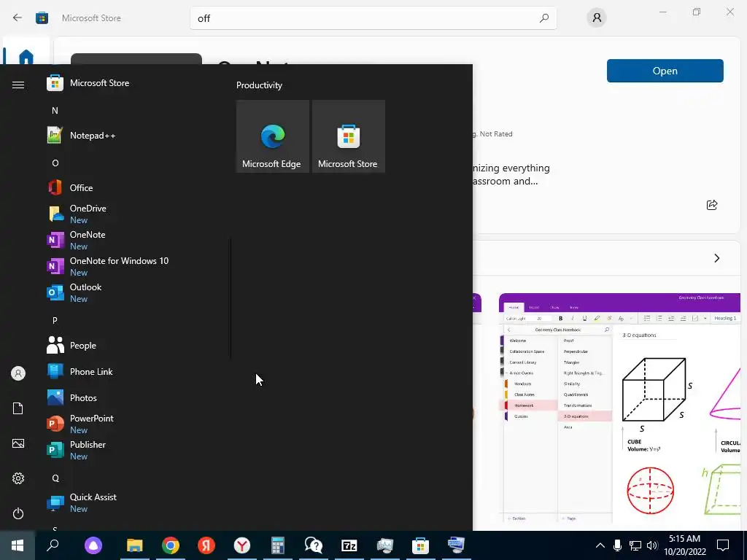Viewport: 747px width, 560px height.
Task: Click the magnifier search icon in Store
Action: [x=544, y=18]
